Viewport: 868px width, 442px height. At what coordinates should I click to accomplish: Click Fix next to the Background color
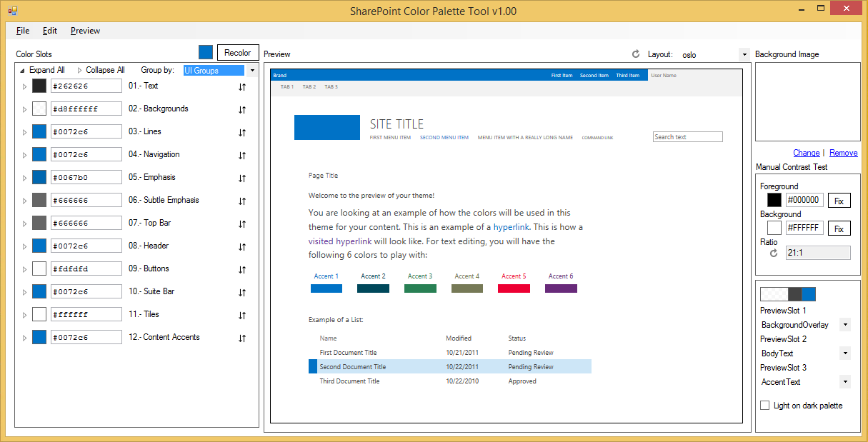click(x=839, y=228)
